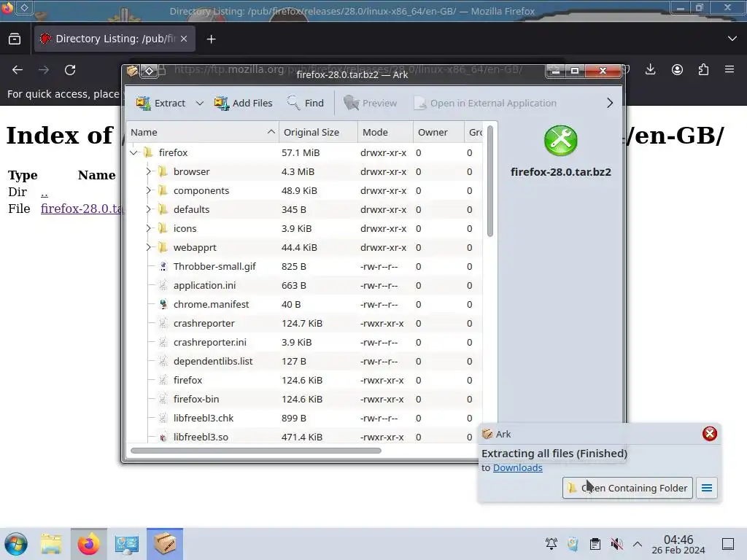Expand the components folder
The height and width of the screenshot is (560, 747).
click(148, 190)
